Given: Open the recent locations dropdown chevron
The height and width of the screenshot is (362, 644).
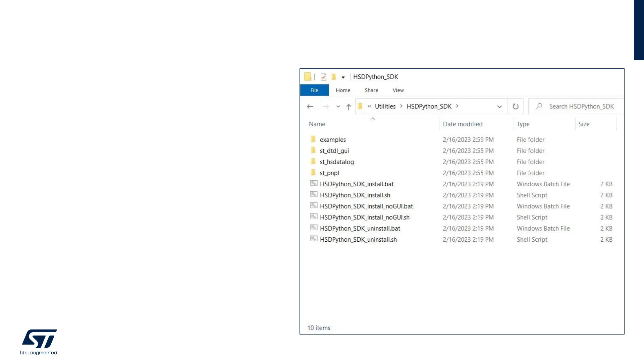Looking at the screenshot, I should [338, 107].
